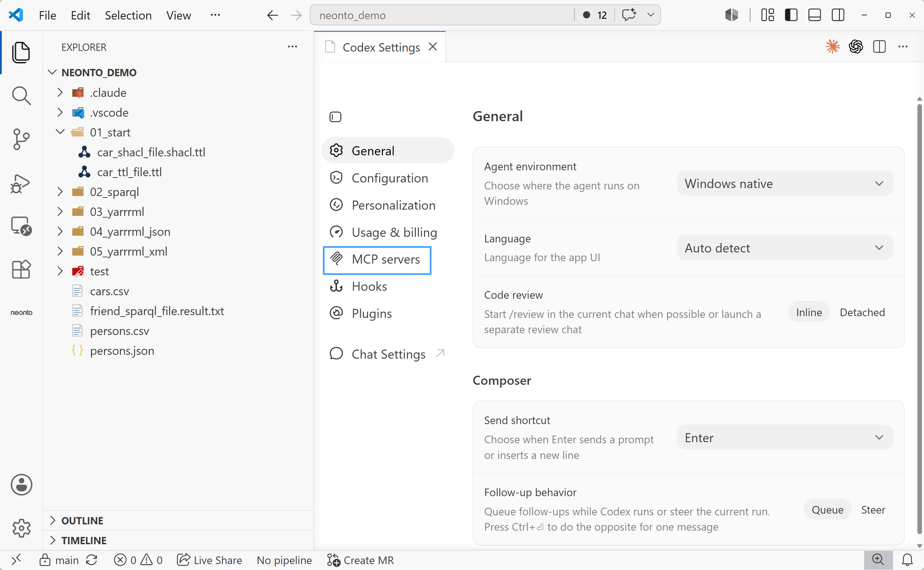
Task: Open the Selection menu
Action: [128, 15]
